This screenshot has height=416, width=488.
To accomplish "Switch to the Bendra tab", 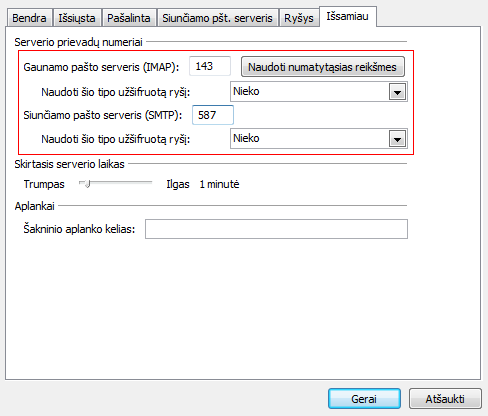I will (x=29, y=18).
